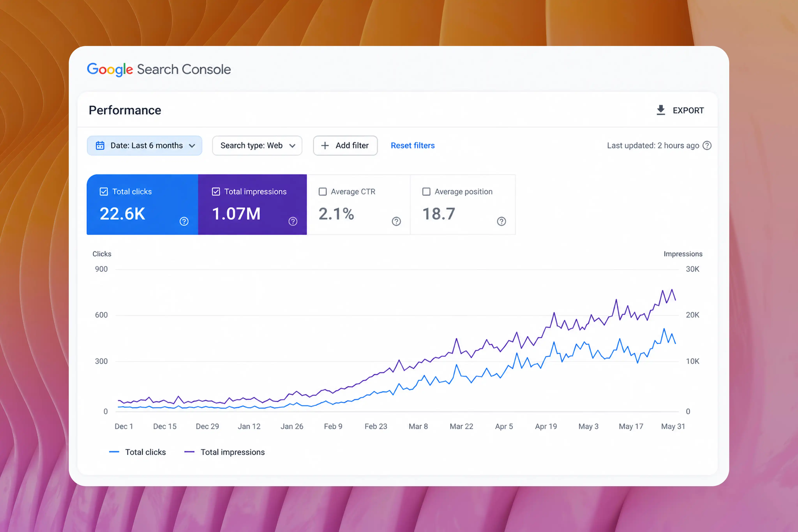Viewport: 798px width, 532px height.
Task: Click the purple Total impressions legend swatch
Action: (189, 452)
